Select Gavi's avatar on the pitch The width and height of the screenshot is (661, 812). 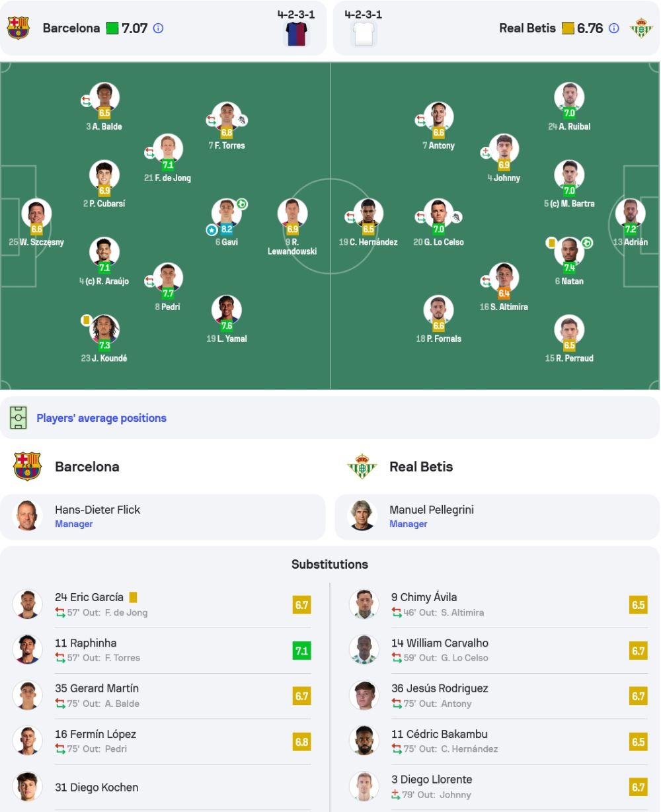(x=227, y=214)
